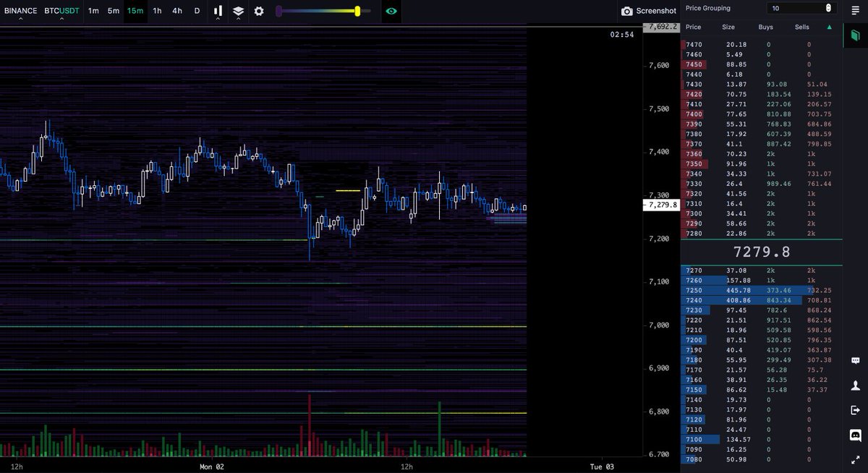The height and width of the screenshot is (473, 868).
Task: Click the 7,279.8 current price axis label
Action: (660, 205)
